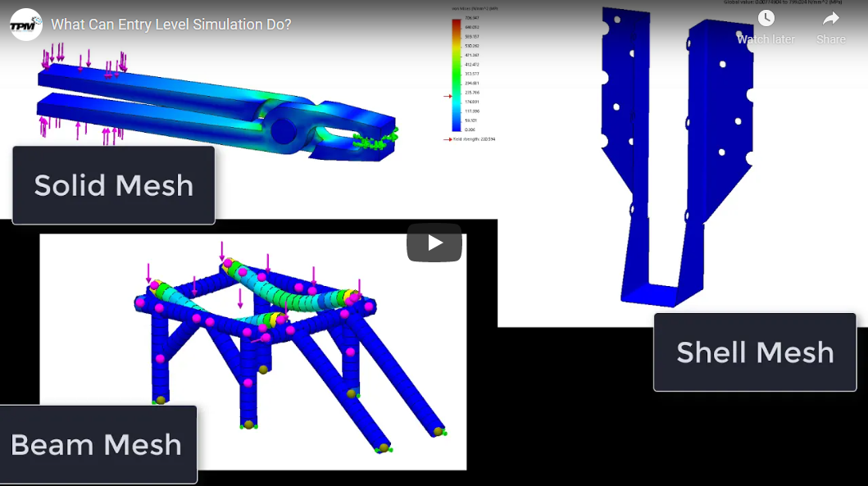Screen dimensions: 868x486
Task: Click the 'Watch later' text label
Action: point(766,39)
